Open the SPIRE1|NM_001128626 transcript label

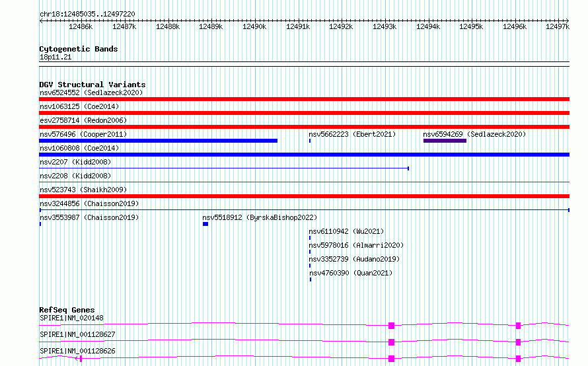[x=77, y=351]
